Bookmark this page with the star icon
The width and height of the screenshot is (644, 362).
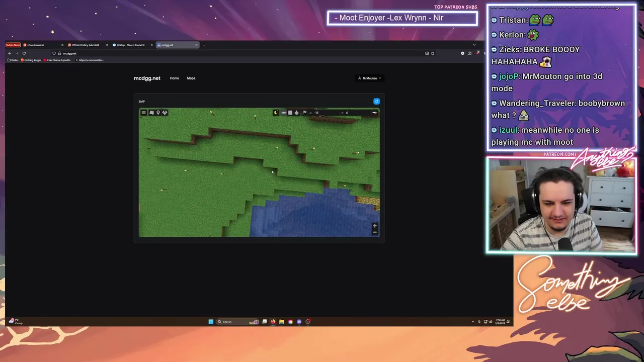point(433,53)
